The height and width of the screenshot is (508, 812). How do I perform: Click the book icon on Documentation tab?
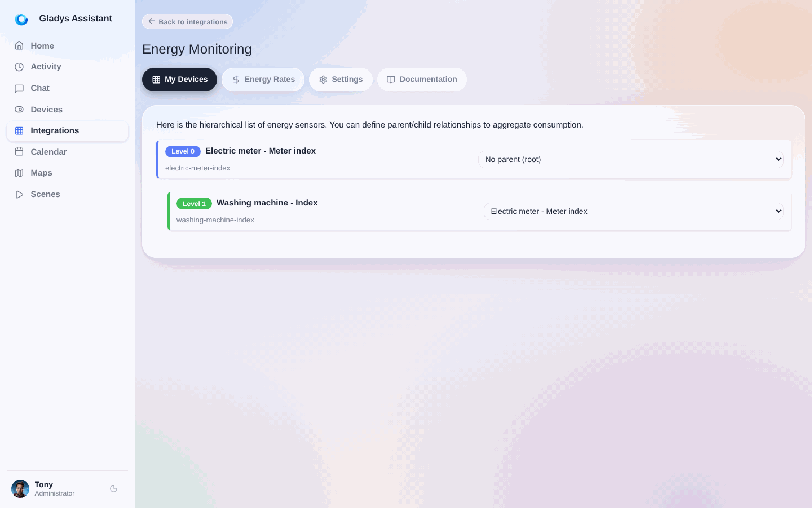tap(391, 80)
